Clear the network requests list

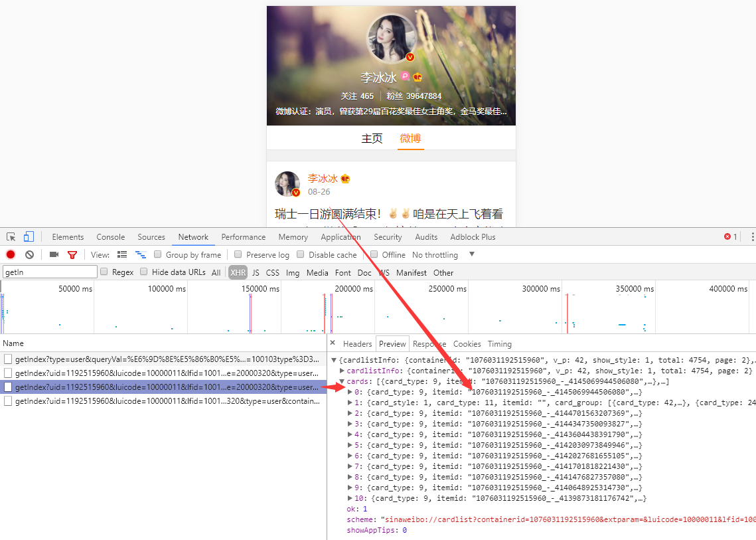tap(29, 254)
